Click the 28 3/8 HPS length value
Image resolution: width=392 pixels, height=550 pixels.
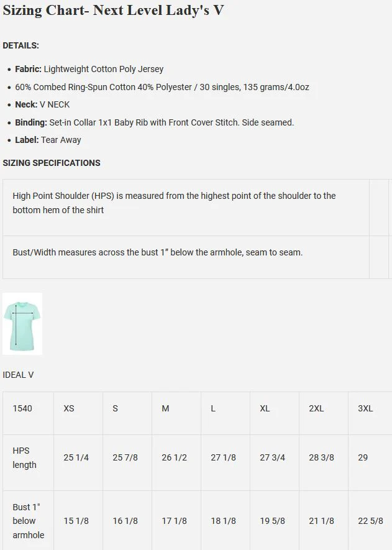(x=321, y=457)
